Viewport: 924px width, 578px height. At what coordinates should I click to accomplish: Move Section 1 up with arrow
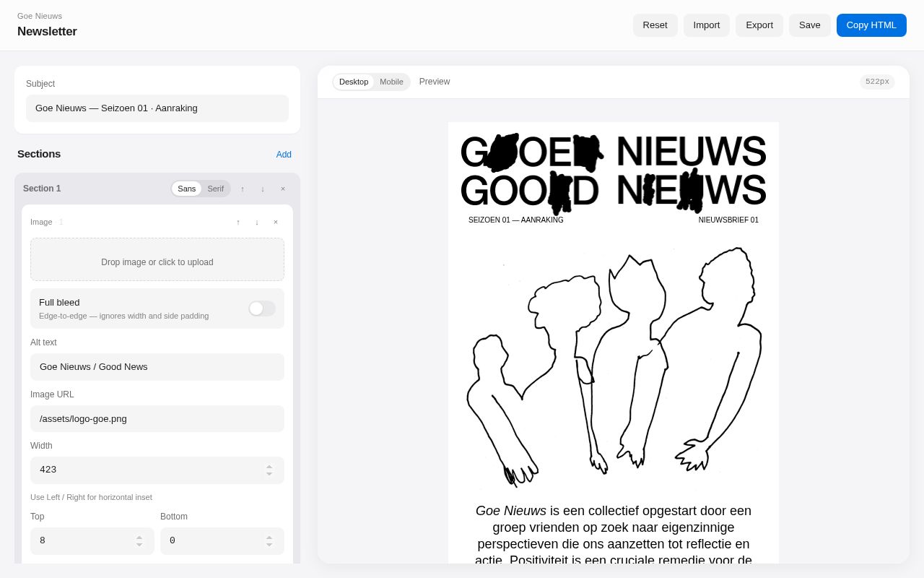pos(243,189)
